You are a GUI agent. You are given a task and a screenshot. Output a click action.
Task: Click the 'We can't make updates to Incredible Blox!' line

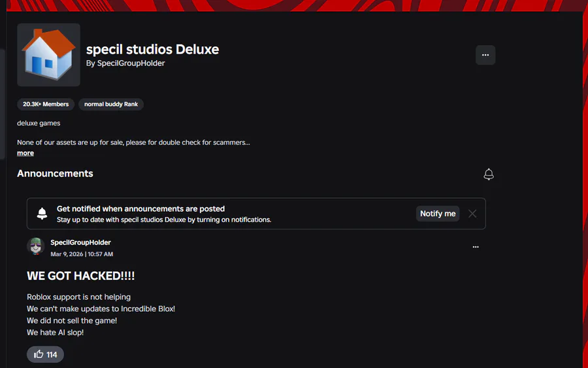pyautogui.click(x=101, y=309)
